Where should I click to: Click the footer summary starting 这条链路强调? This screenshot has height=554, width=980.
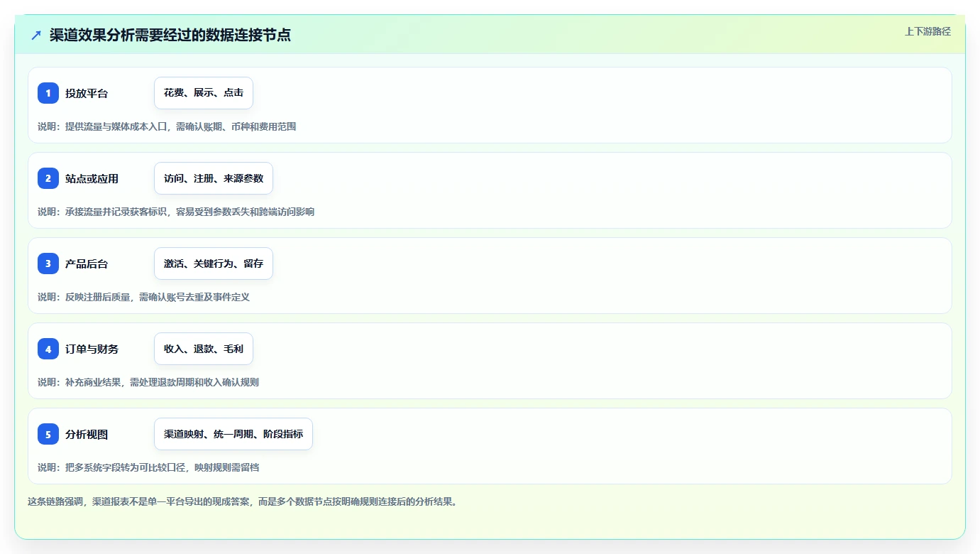pos(243,501)
